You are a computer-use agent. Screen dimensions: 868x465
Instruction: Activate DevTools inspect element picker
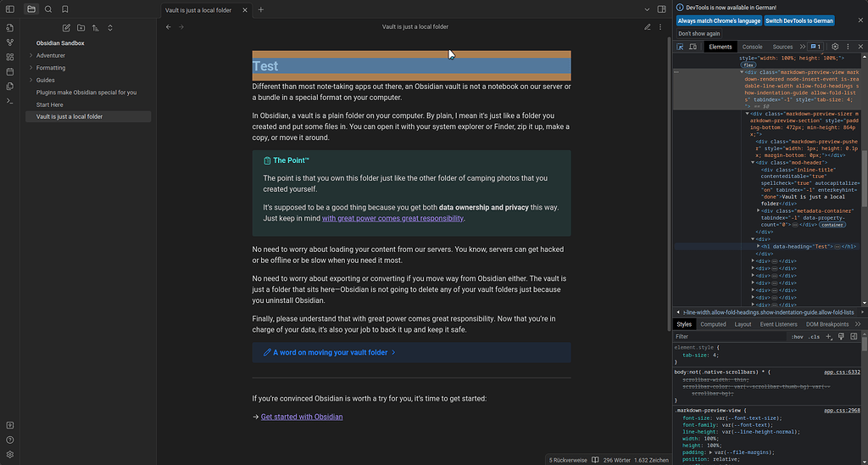pos(681,48)
